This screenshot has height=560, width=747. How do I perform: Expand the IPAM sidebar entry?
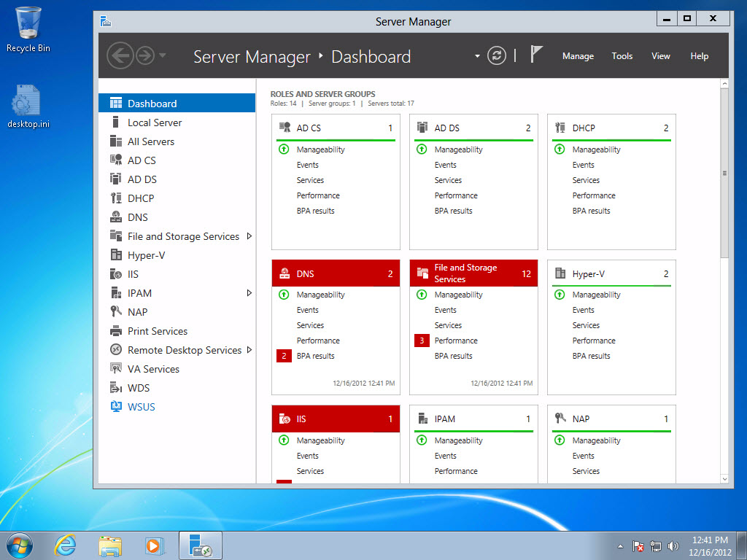click(248, 292)
